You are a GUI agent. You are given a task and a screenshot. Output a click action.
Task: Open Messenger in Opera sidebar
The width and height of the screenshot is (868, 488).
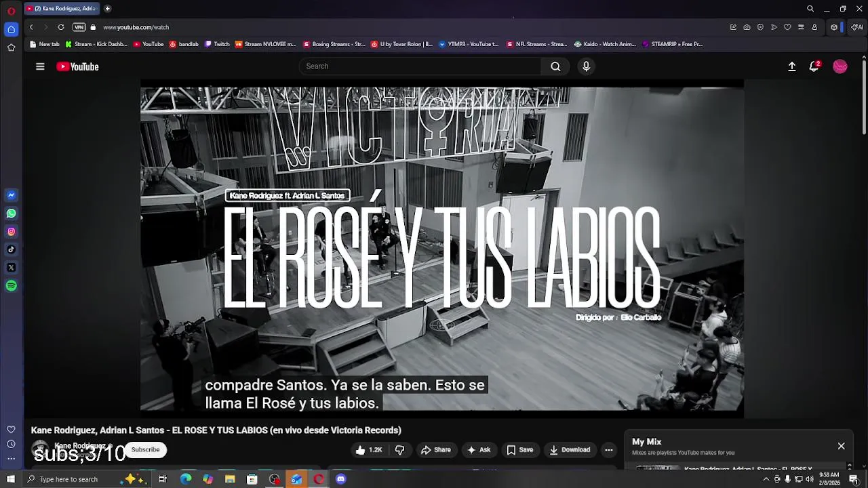(x=11, y=195)
